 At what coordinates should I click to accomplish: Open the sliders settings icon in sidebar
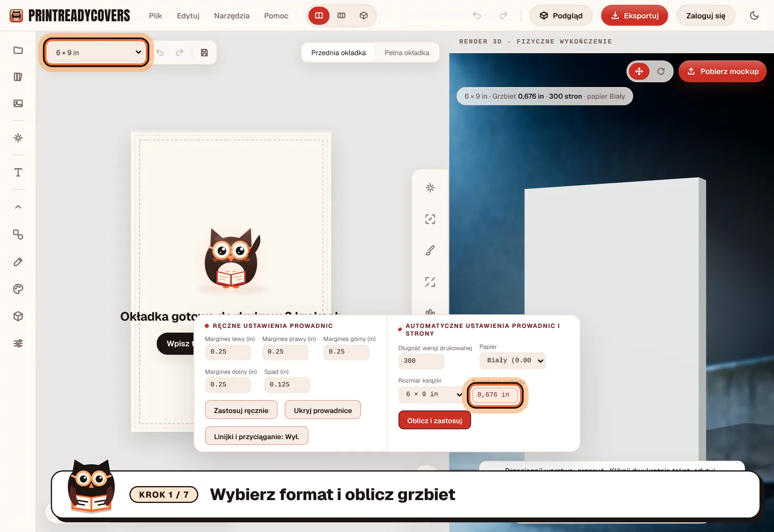[x=18, y=343]
